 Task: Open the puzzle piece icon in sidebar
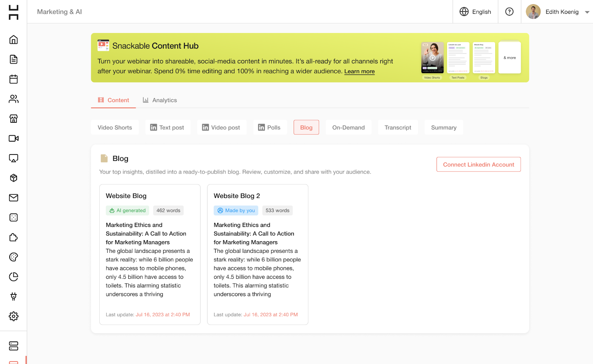[x=13, y=237]
